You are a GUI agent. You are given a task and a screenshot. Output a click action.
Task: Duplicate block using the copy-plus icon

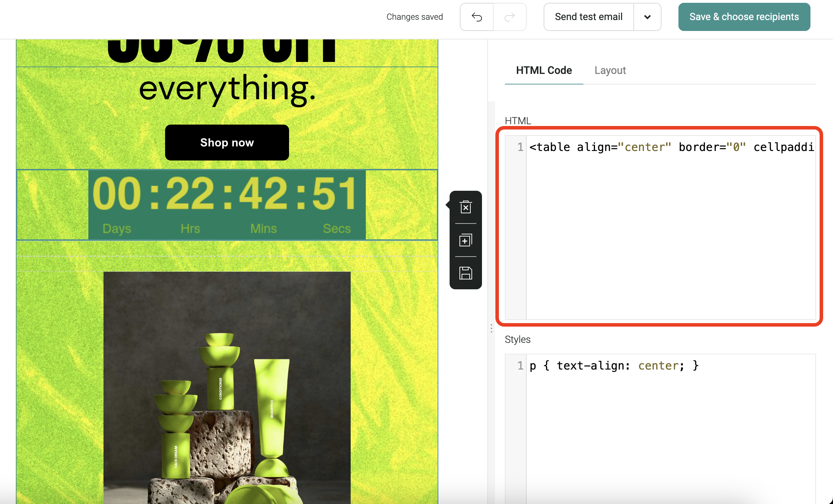(x=465, y=240)
